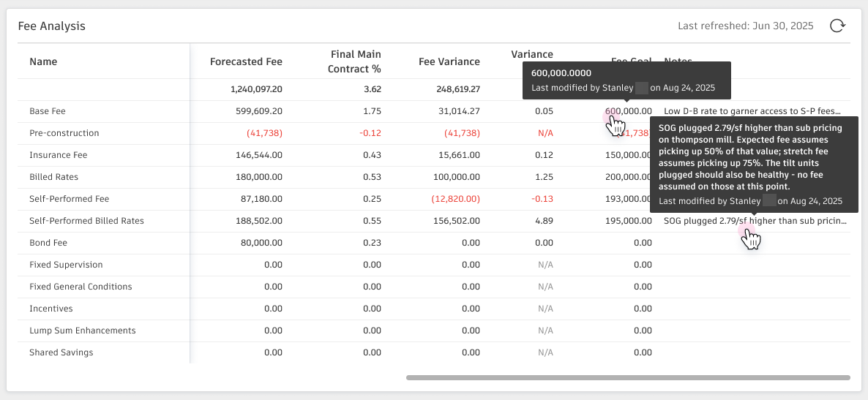Select the Incentives row name
868x400 pixels.
point(51,308)
